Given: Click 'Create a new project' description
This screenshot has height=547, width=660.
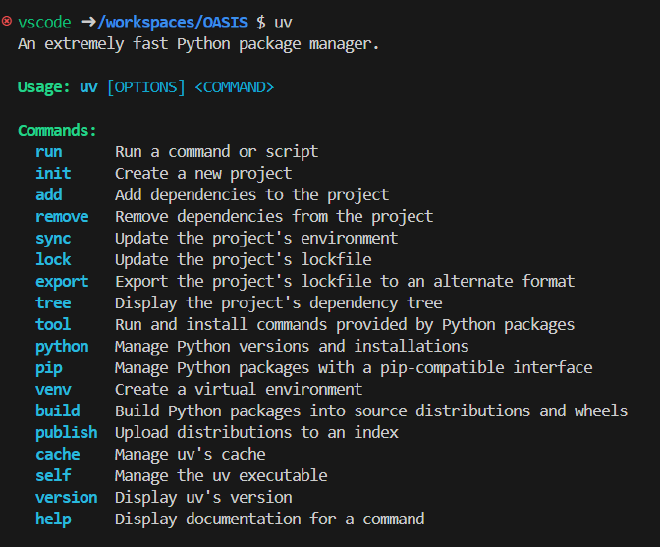Looking at the screenshot, I should [204, 174].
